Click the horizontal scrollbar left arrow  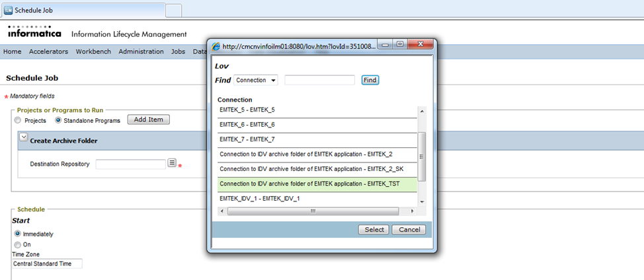click(222, 211)
